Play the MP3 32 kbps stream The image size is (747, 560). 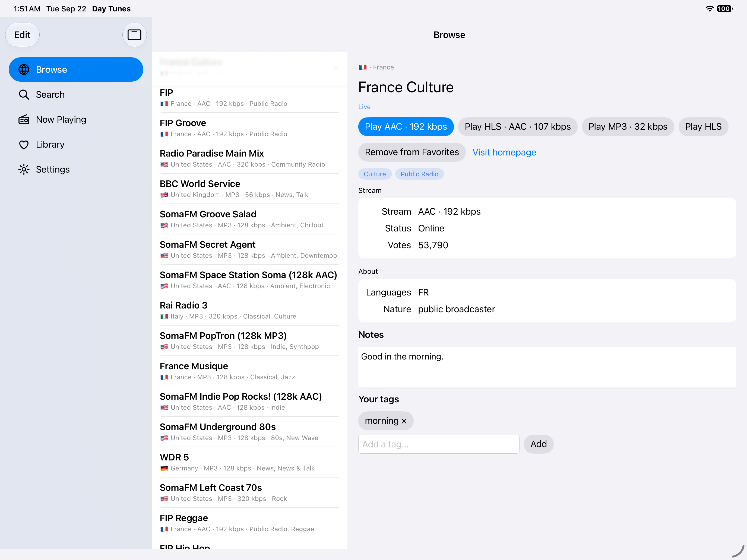tap(628, 127)
